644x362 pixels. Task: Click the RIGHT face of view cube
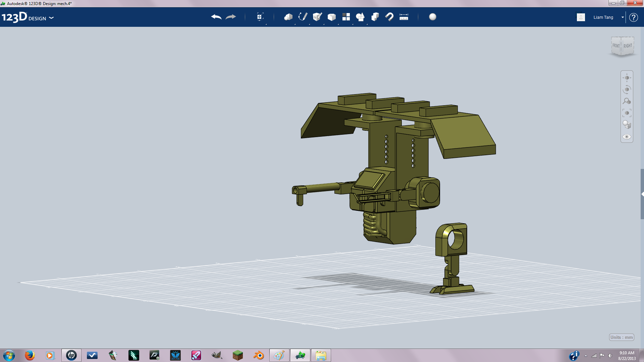point(628,46)
